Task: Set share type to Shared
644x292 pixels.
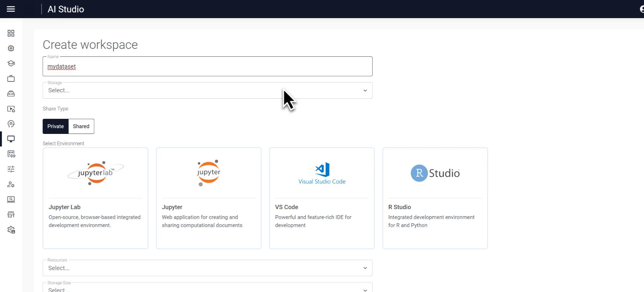Action: coord(81,126)
